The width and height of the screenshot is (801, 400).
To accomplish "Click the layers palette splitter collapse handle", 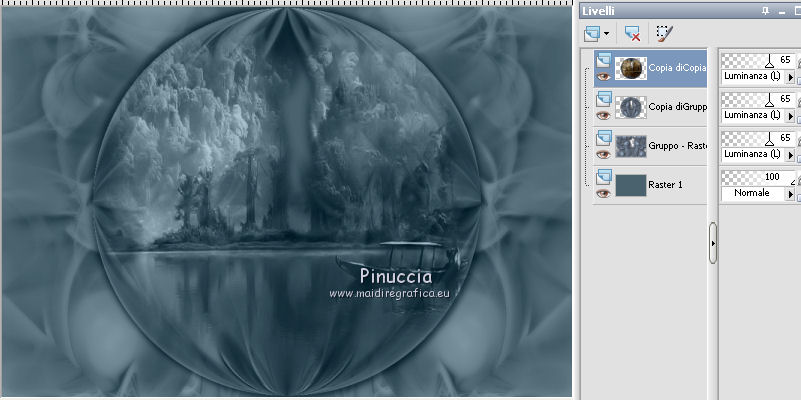I will 713,243.
